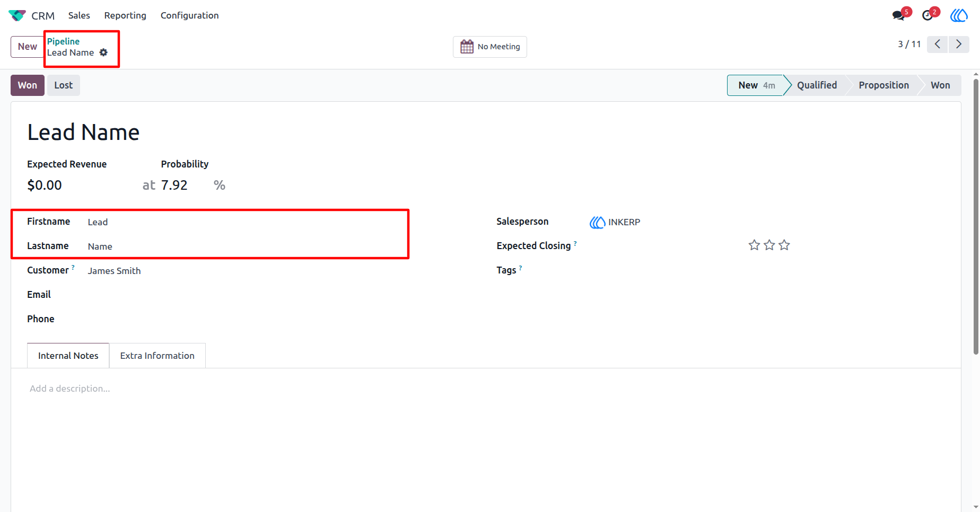Mark the lead as Lost
Screen dimensions: 980x512
click(64, 85)
